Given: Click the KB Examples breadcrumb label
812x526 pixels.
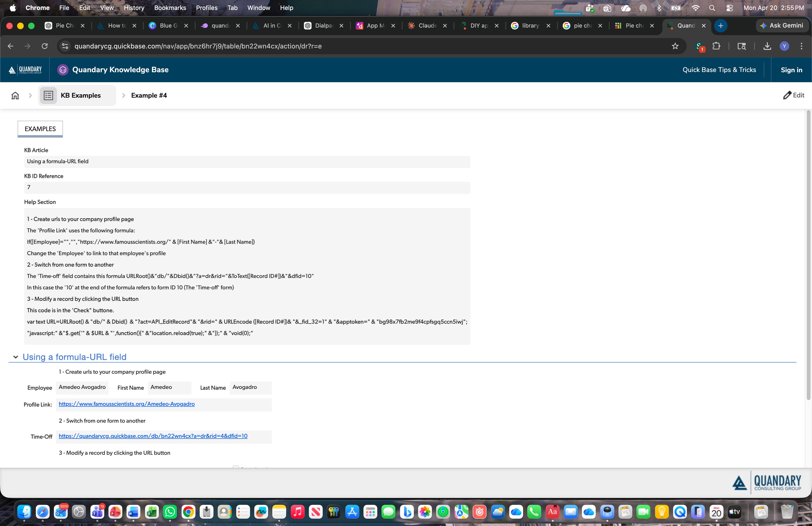Looking at the screenshot, I should (80, 96).
